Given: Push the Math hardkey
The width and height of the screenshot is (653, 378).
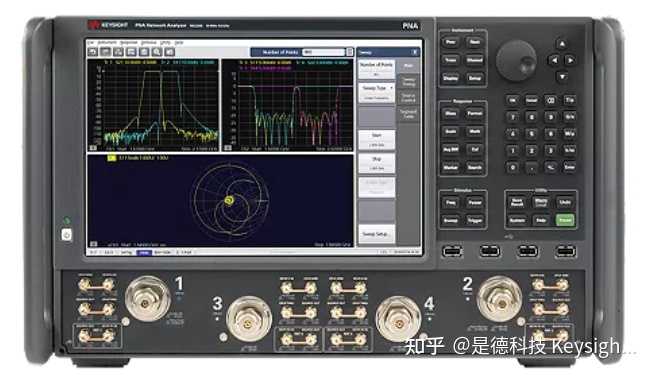Looking at the screenshot, I should click(474, 132).
